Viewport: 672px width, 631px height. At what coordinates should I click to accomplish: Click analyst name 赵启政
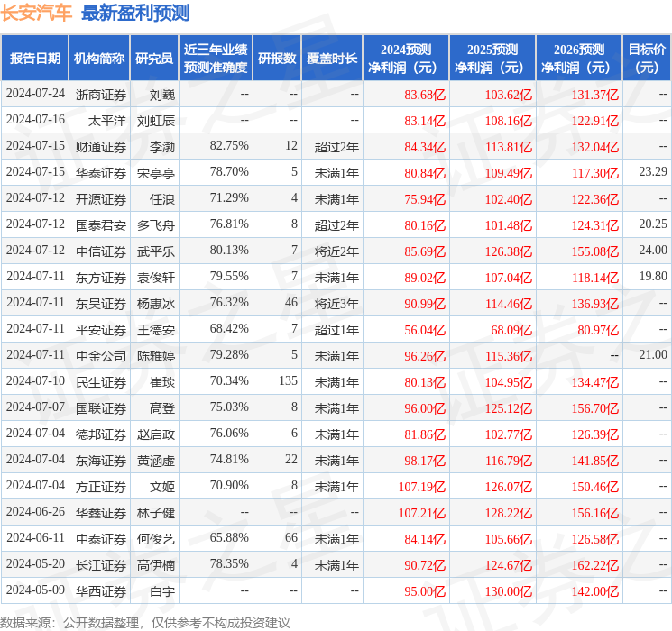[x=156, y=434]
